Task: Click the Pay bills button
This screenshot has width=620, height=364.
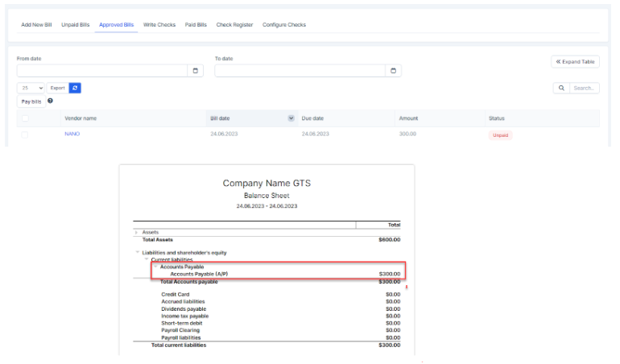Action: (x=31, y=101)
